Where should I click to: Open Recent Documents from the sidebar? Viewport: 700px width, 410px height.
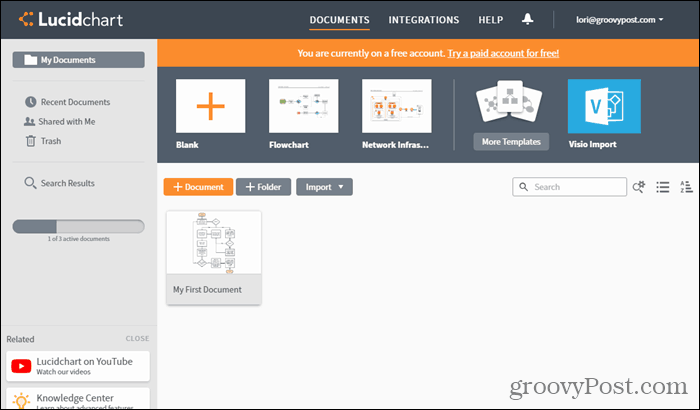click(67, 102)
